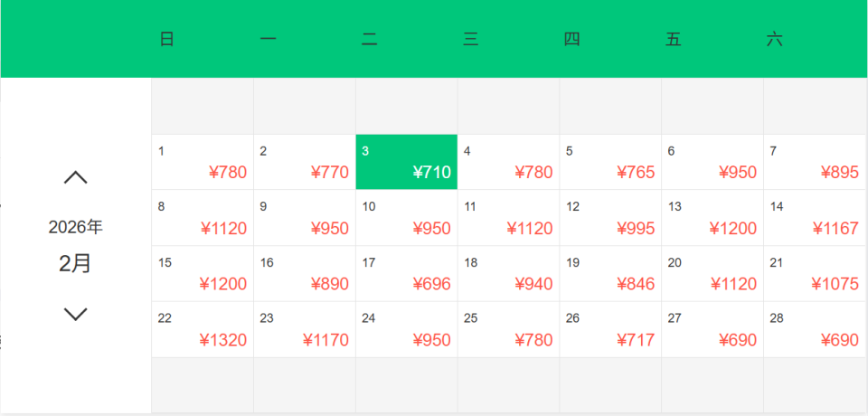Pick February 14 with ¥1167 fare

[x=815, y=218]
